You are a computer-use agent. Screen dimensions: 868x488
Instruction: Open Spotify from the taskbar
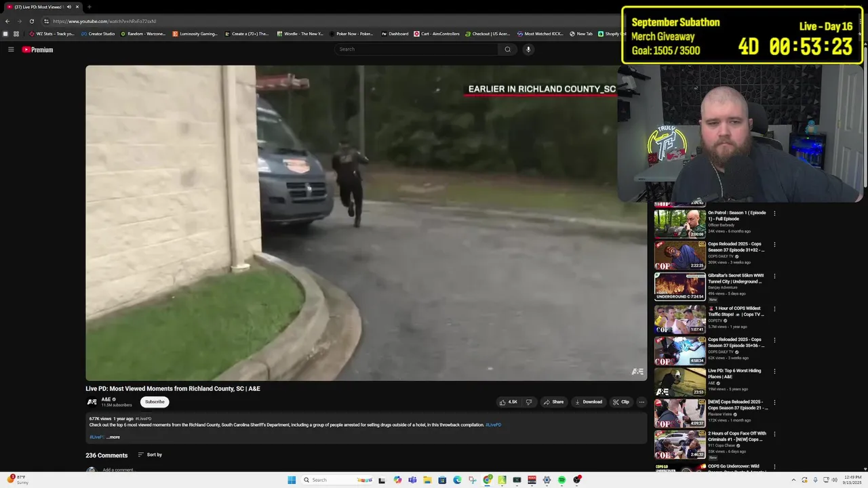pos(561,480)
